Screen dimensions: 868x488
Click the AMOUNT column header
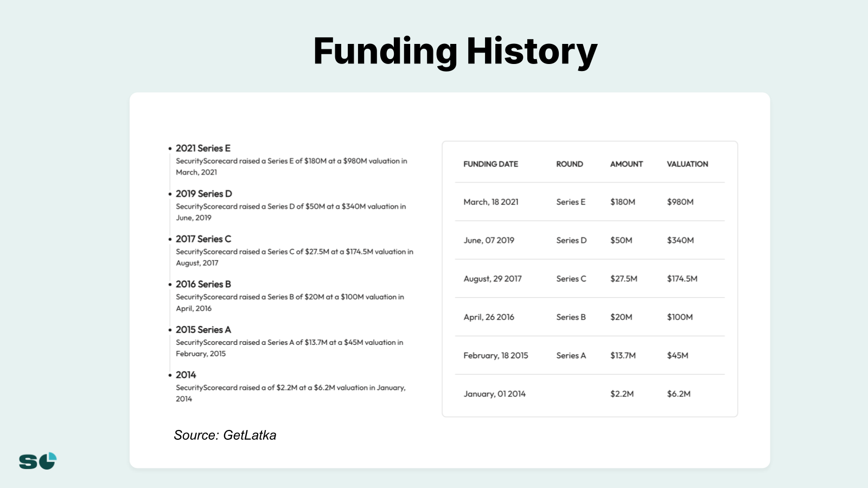point(626,164)
